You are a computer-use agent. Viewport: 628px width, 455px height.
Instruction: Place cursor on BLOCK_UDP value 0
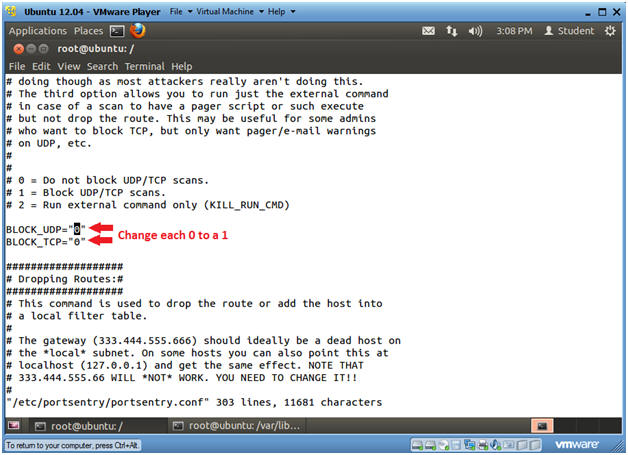(x=77, y=230)
